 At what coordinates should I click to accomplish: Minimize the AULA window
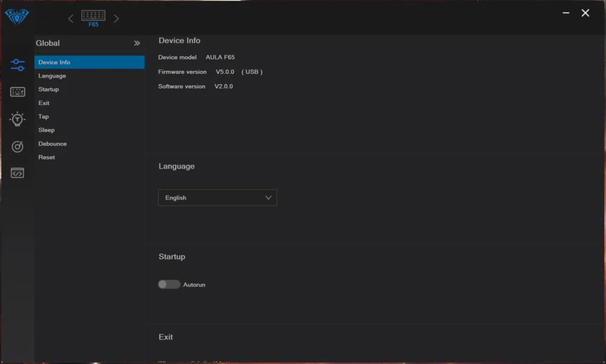coord(566,13)
